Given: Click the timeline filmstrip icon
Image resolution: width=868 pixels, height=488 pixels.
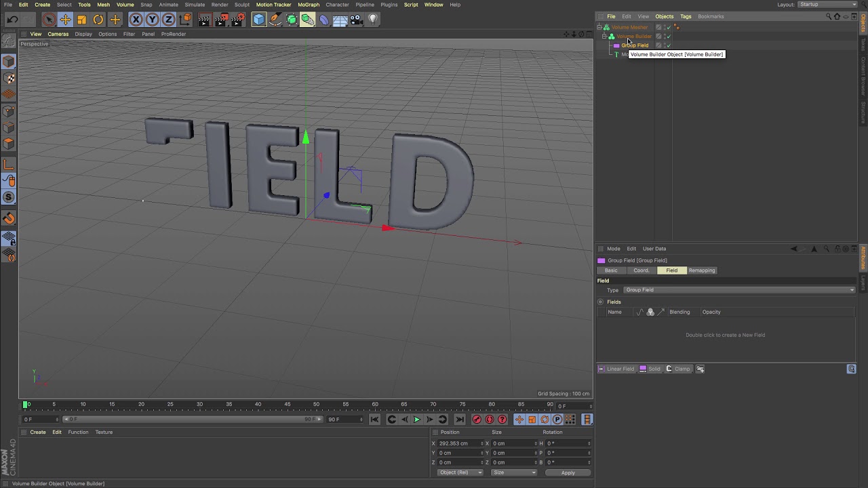Looking at the screenshot, I should [x=587, y=420].
